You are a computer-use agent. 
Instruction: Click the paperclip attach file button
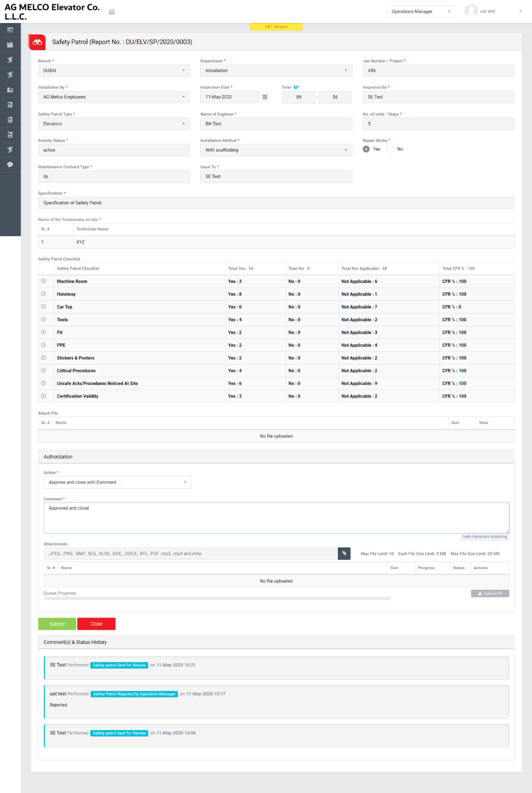point(344,553)
